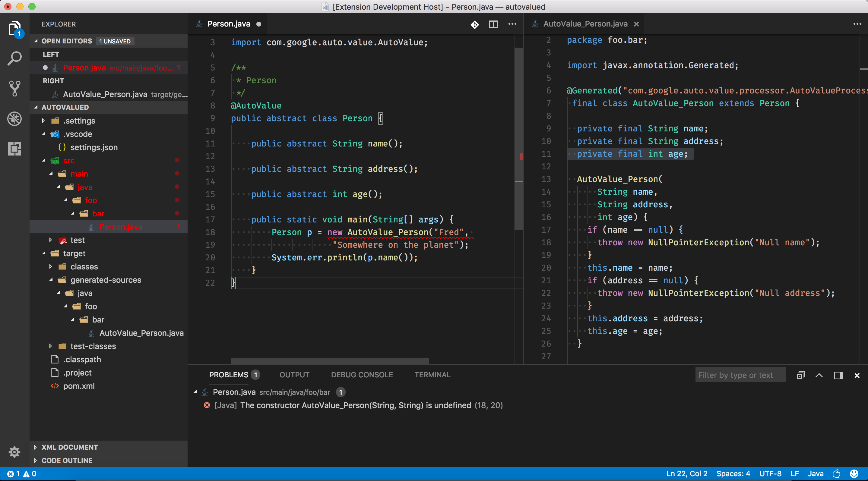The image size is (868, 481).
Task: Collapse the AUTOVALUED project section
Action: [36, 107]
